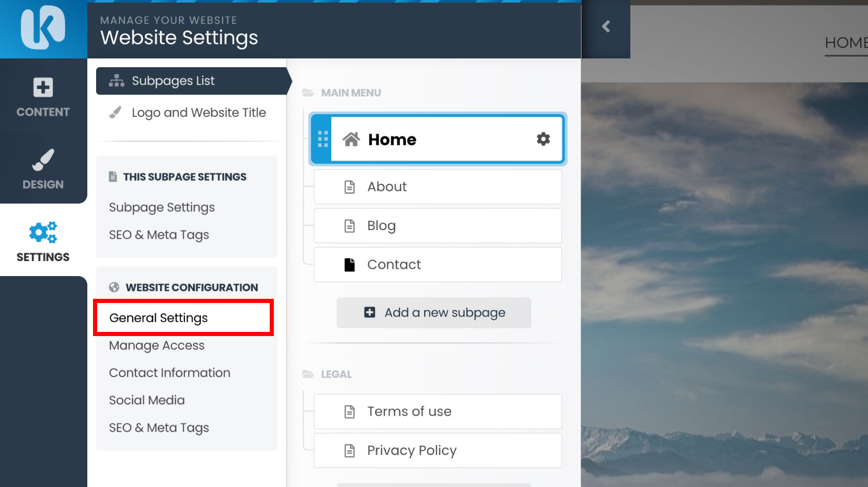Image resolution: width=868 pixels, height=487 pixels.
Task: Click the Content plus icon
Action: click(43, 87)
